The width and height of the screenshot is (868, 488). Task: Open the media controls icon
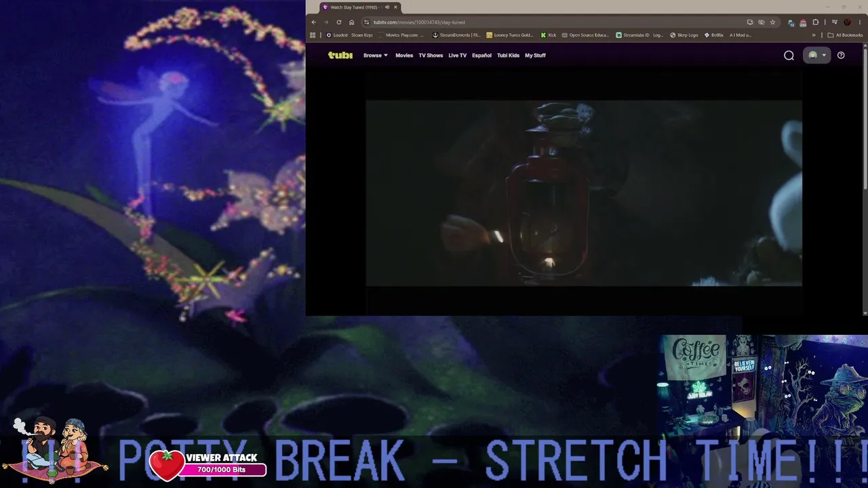[834, 22]
